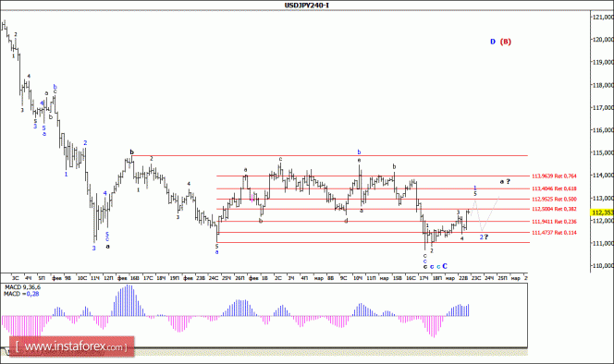This screenshot has width=614, height=364.
Task: Click the 112,9525 Ret 0,500 level label
Action: click(554, 200)
